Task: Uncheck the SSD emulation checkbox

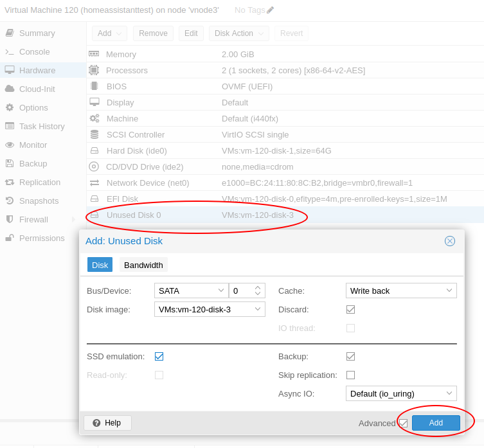Action: [159, 356]
